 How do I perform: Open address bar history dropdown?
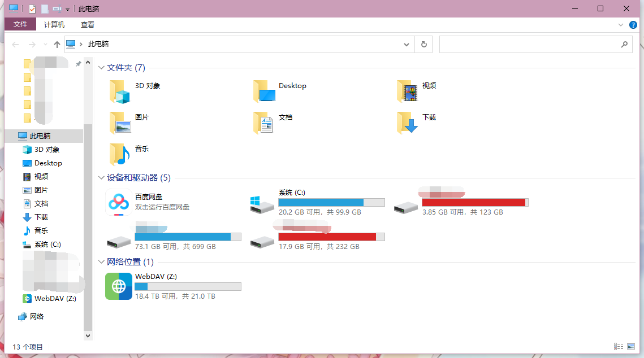(407, 44)
